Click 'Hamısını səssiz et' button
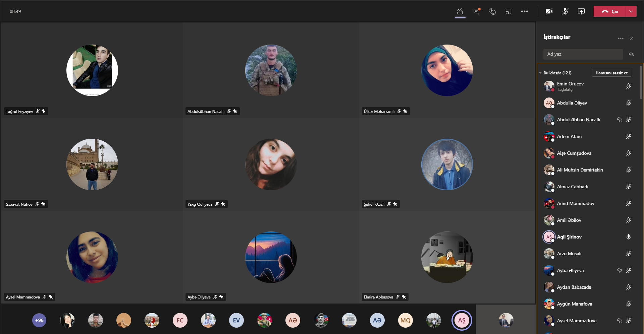 pyautogui.click(x=611, y=73)
